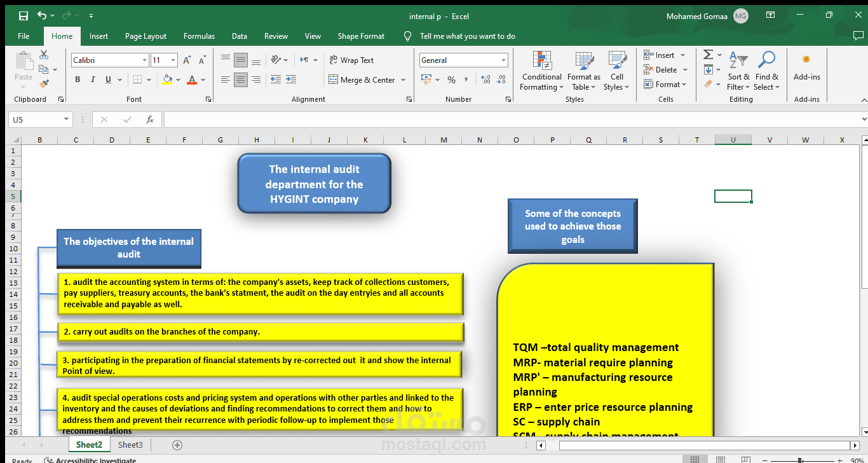The width and height of the screenshot is (868, 463).
Task: Click the Accounting Number Format icon
Action: [426, 79]
